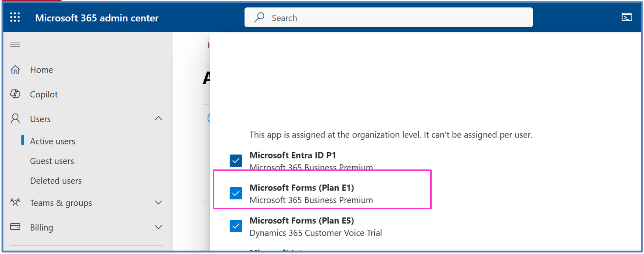Open the app launcher waffle icon

click(x=15, y=17)
